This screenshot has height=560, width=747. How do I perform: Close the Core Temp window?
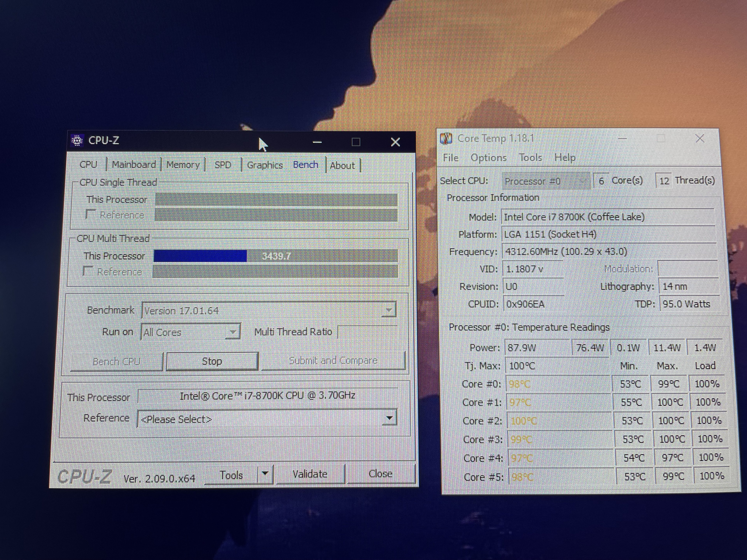[699, 138]
